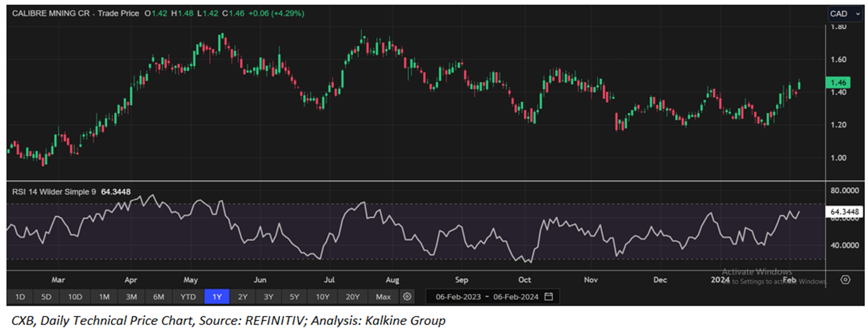Switch range to 20Y

point(353,297)
